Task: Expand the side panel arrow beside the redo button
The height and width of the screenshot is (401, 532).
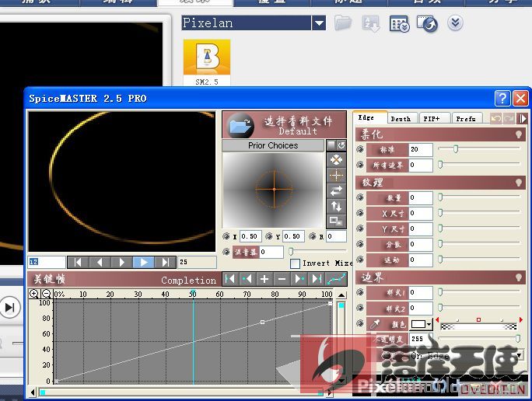Action: [x=523, y=118]
